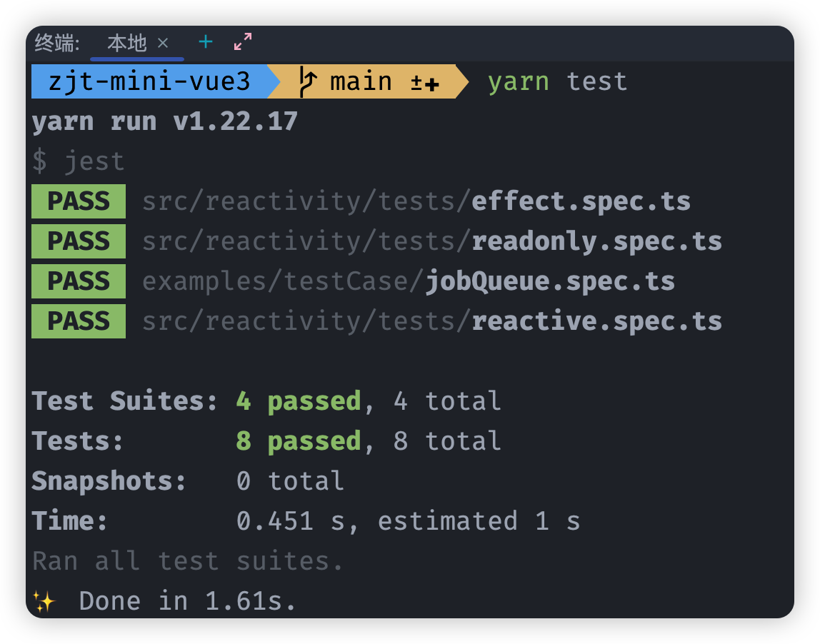Click the zjt-mini-vue3 prompt segment

[149, 81]
